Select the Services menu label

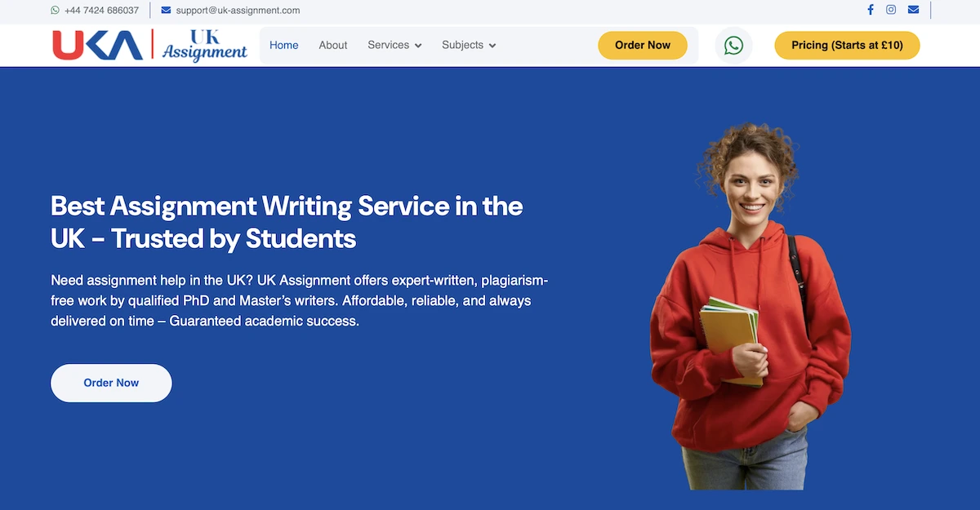(x=388, y=45)
